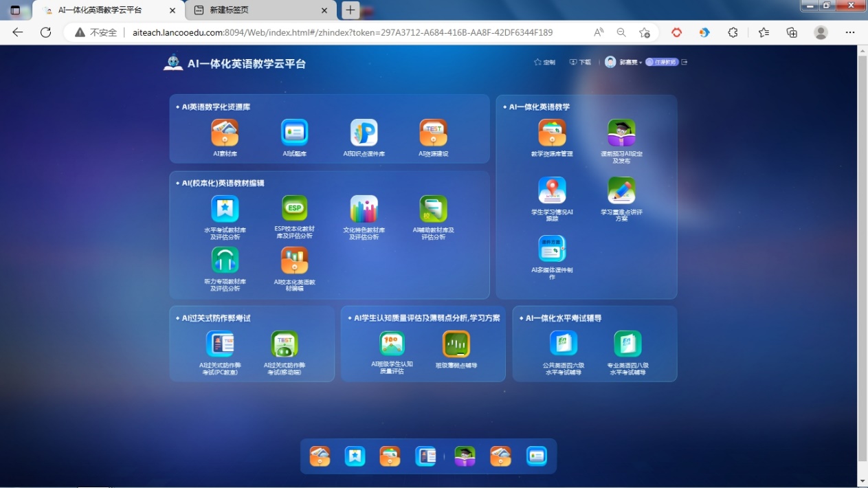Open 公共英语四六级水平考试辅导 icon
The height and width of the screenshot is (488, 868).
(563, 344)
